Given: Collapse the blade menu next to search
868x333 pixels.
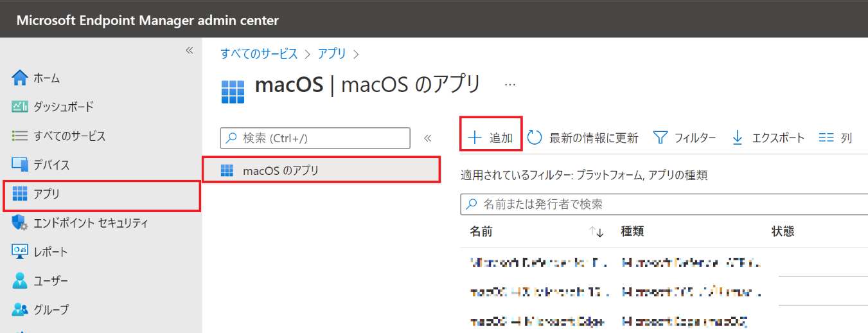Looking at the screenshot, I should (x=427, y=138).
